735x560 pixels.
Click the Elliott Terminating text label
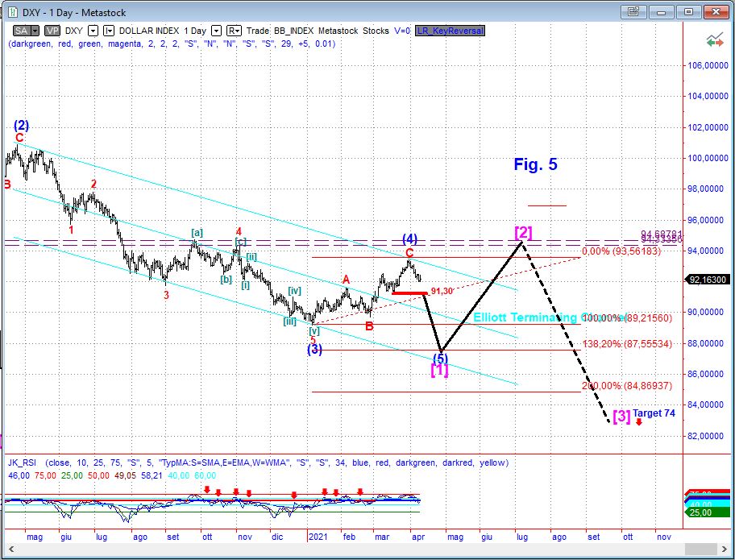(x=524, y=317)
